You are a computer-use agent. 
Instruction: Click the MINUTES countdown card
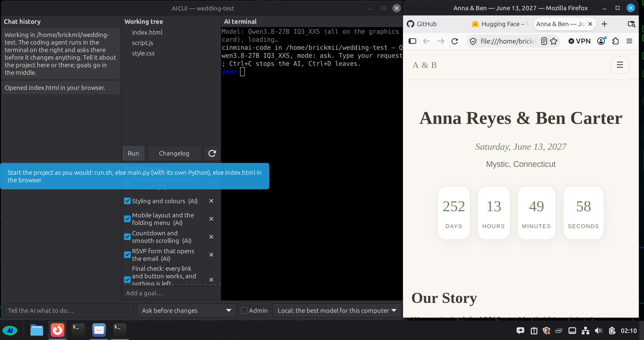coord(536,213)
